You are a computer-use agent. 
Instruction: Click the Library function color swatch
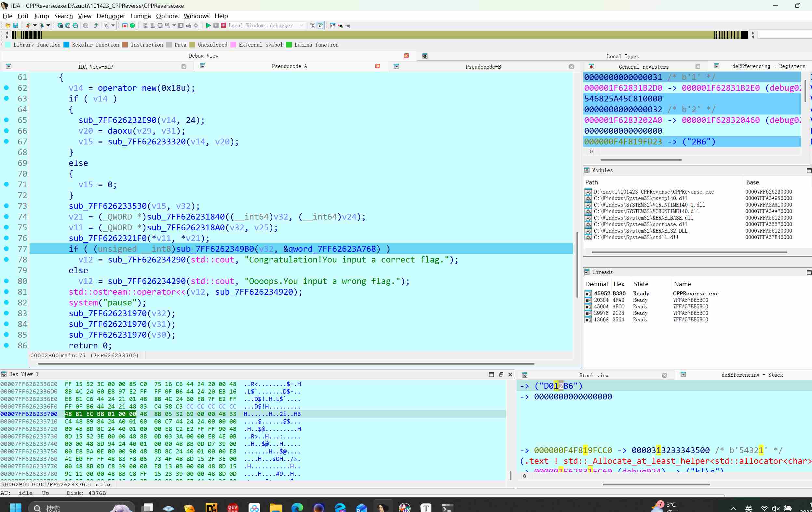point(8,45)
